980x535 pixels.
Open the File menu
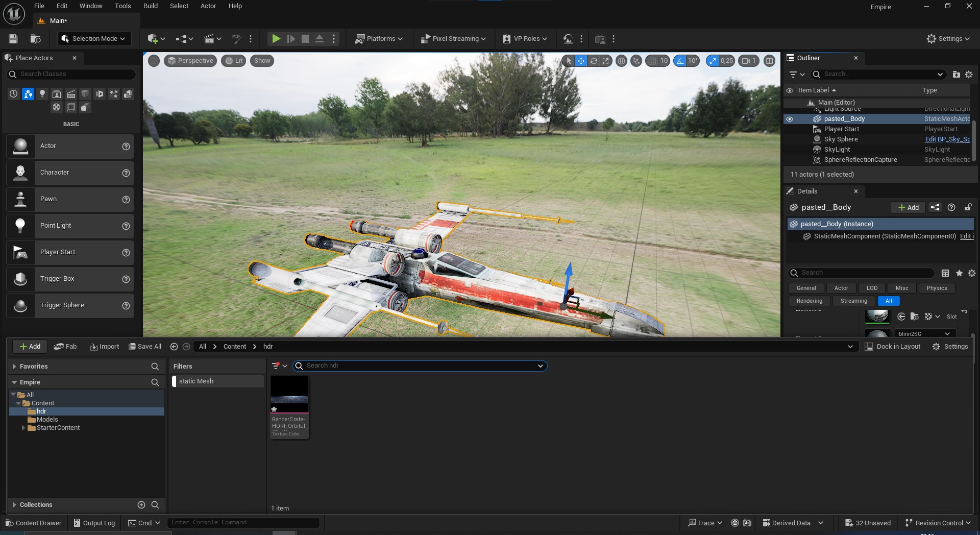coord(39,6)
